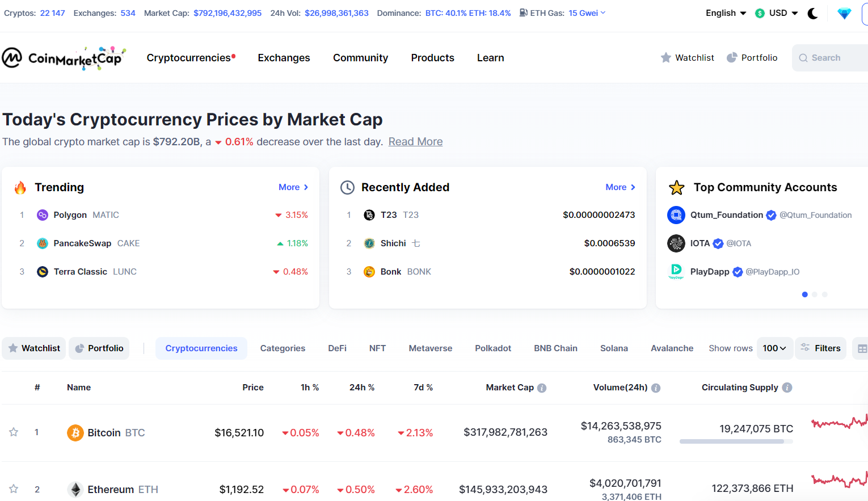Click the Filters button

(x=821, y=348)
